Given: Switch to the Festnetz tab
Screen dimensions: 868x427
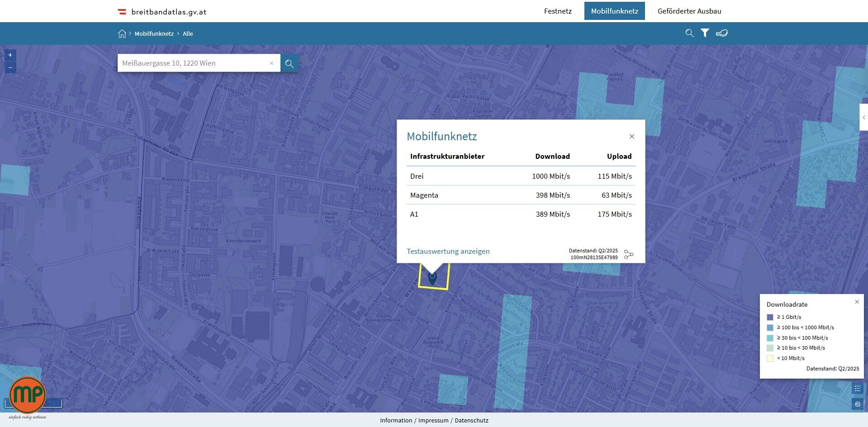Looking at the screenshot, I should (x=558, y=11).
